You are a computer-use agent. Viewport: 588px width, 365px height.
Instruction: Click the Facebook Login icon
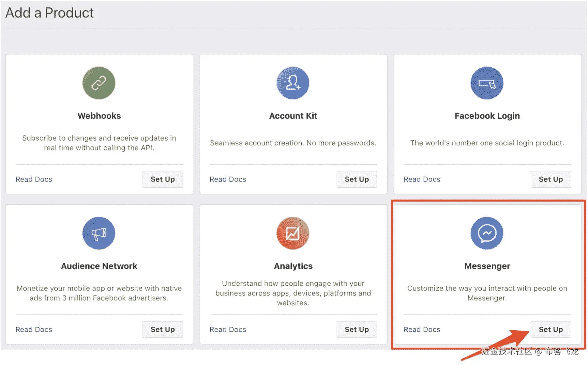click(487, 83)
